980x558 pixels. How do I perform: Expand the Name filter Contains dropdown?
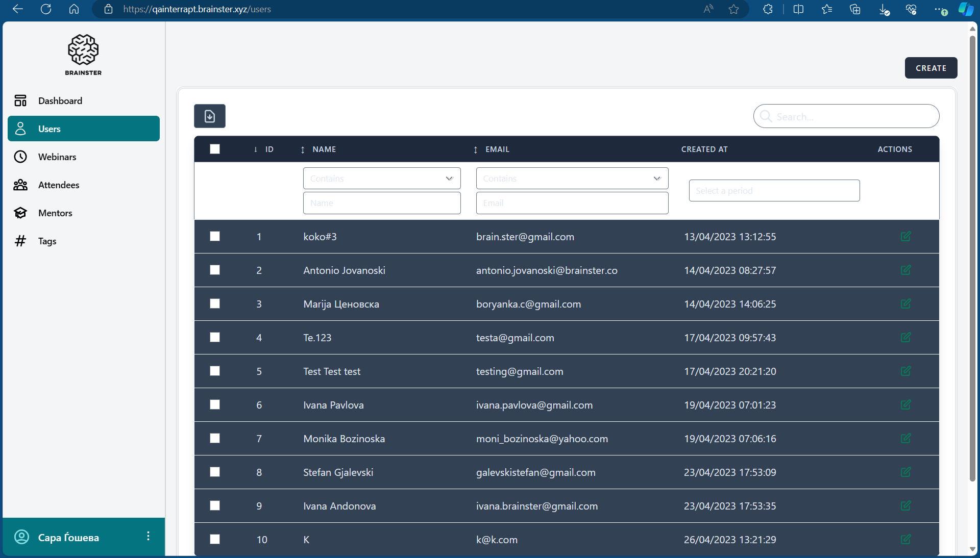pos(381,179)
